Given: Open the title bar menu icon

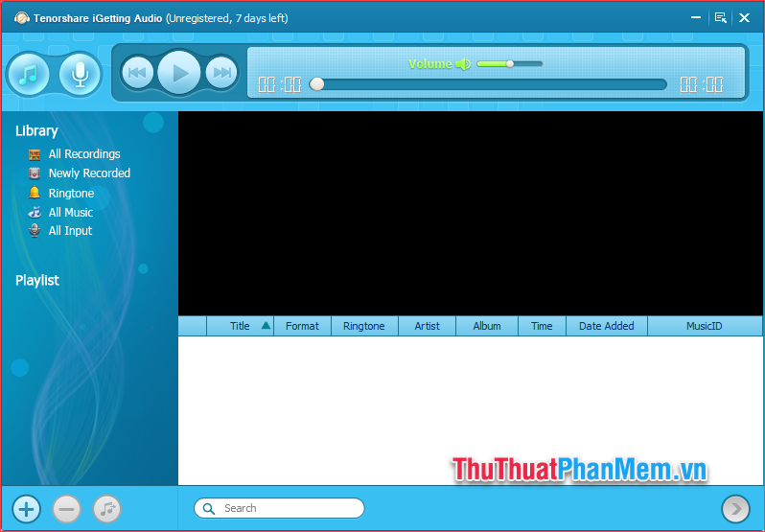Looking at the screenshot, I should click(721, 17).
